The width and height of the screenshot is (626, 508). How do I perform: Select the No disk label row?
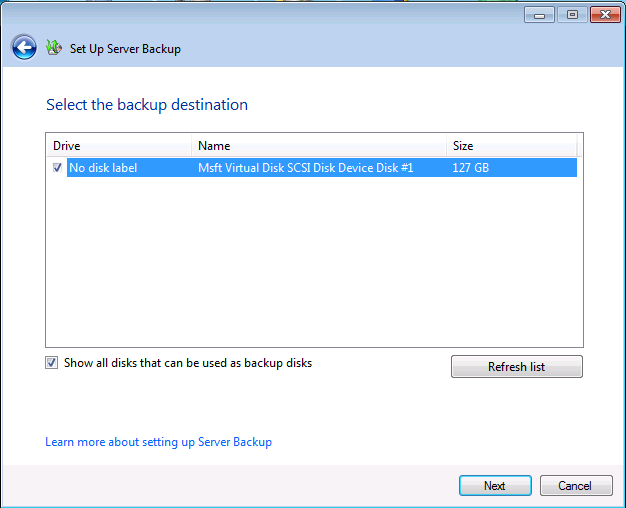(103, 168)
